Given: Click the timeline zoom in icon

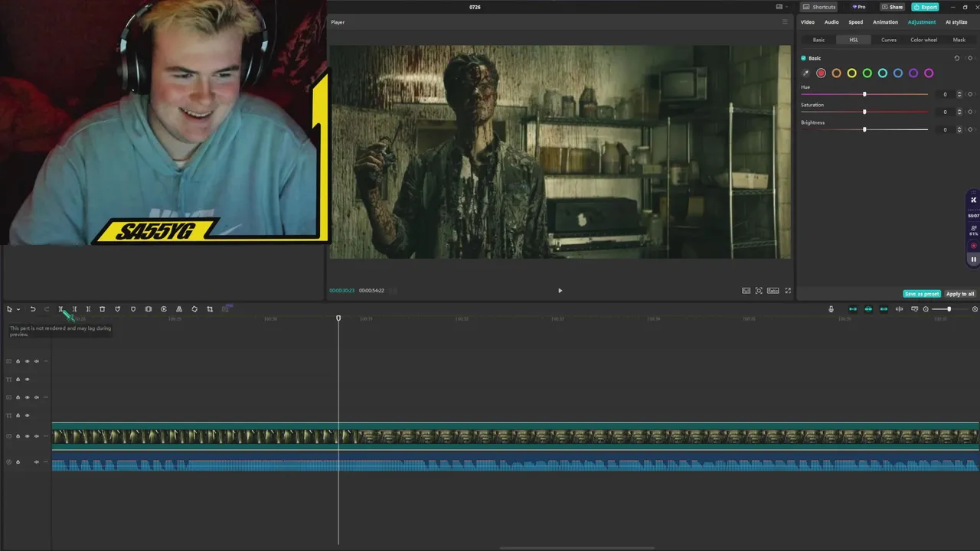Looking at the screenshot, I should [x=975, y=309].
